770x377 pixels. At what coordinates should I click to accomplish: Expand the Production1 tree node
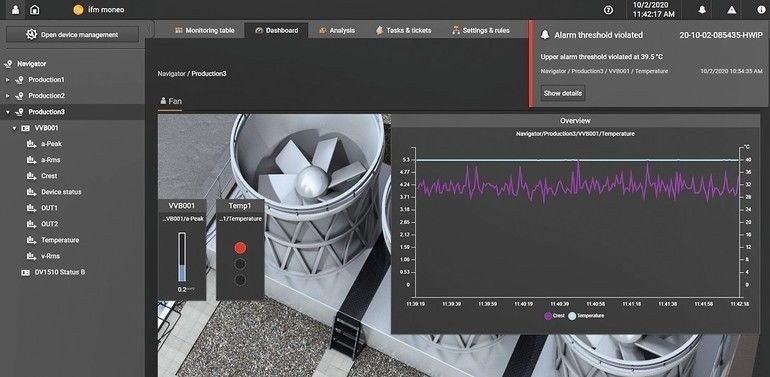pyautogui.click(x=7, y=80)
